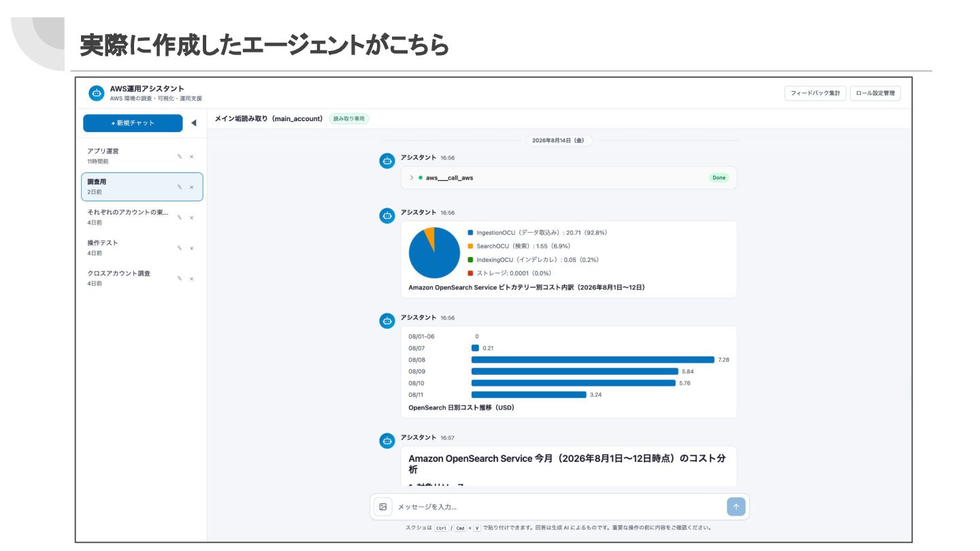Click the 読み取り専用 badge

[x=348, y=118]
